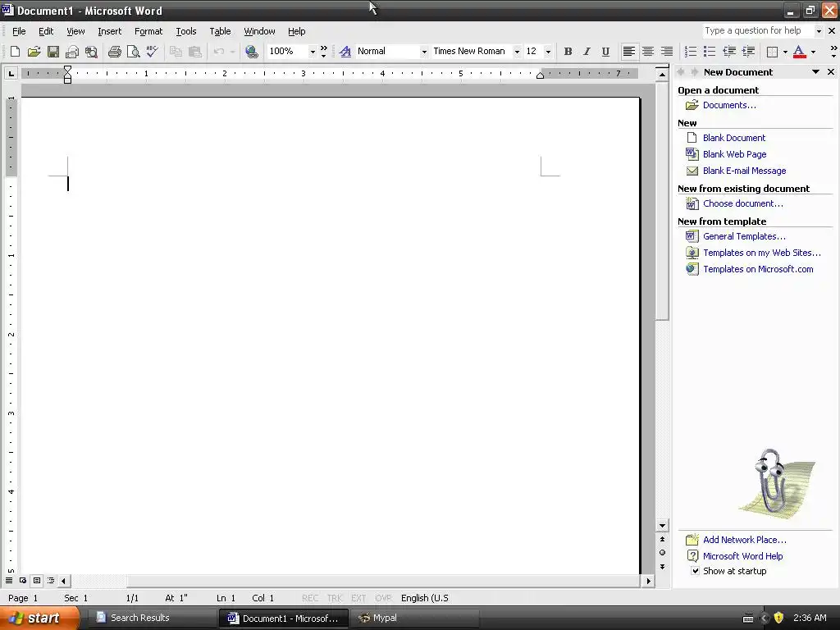Click the General Templates link
Viewport: 840px width, 630px height.
coord(744,236)
